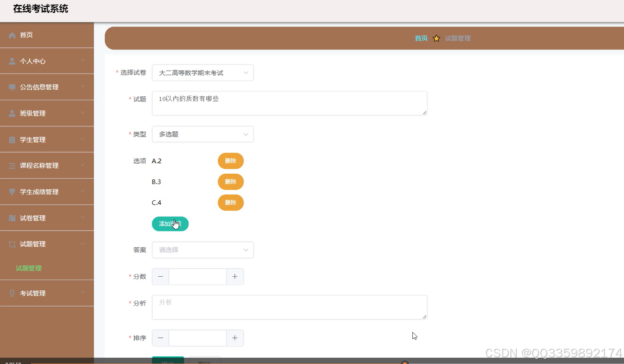Click the book icon for 试卷管理
This screenshot has width=624, height=364.
(x=12, y=218)
